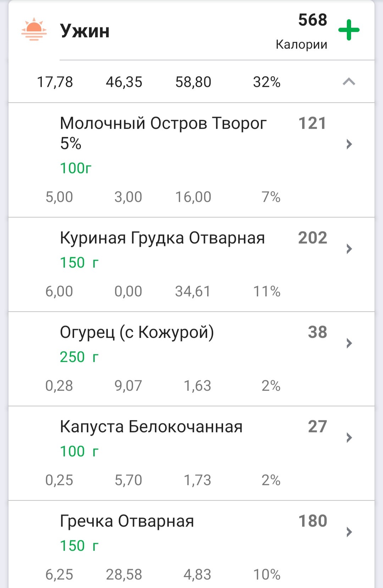Tap the dinner sunset icon
Image resolution: width=383 pixels, height=588 pixels.
(x=34, y=29)
